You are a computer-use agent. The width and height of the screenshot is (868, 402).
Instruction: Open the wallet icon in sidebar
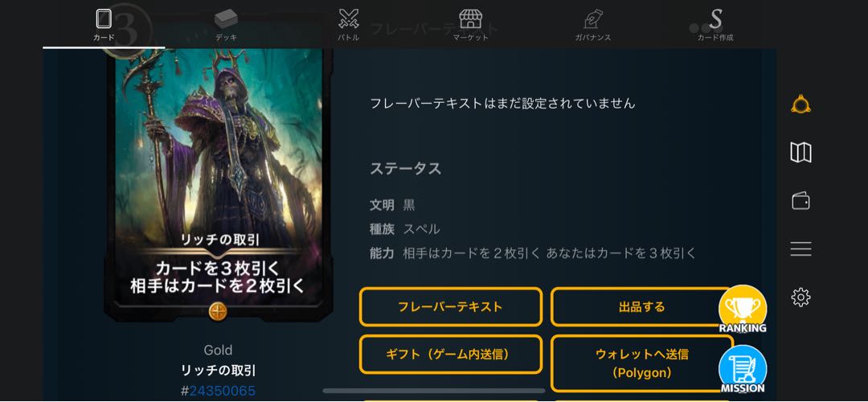click(801, 200)
